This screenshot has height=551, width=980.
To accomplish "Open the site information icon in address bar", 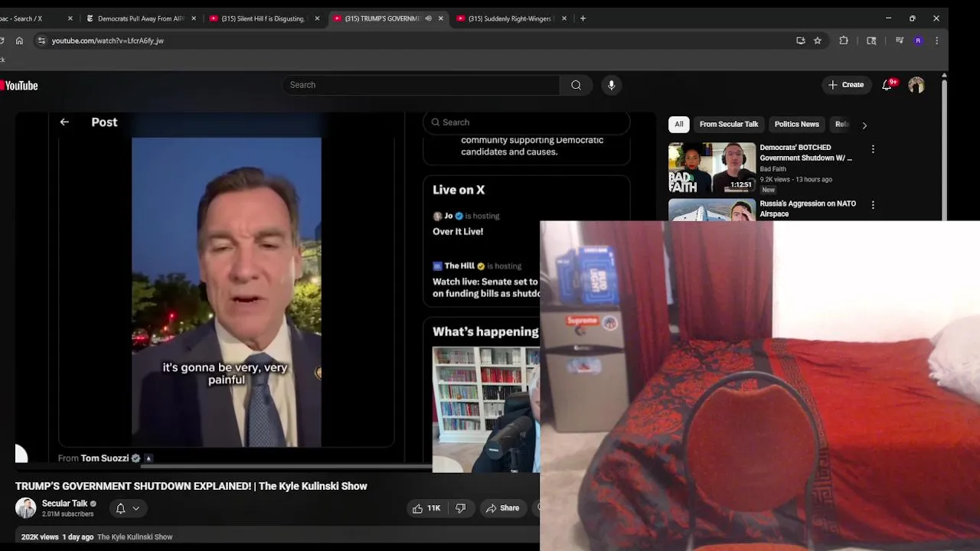I will pos(41,41).
